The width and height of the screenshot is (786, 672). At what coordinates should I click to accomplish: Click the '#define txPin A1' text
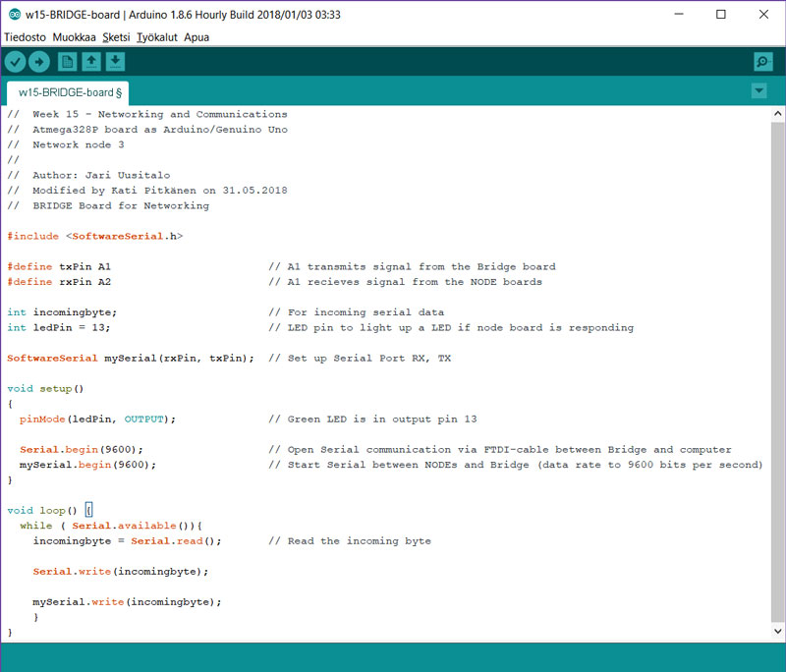pyautogui.click(x=59, y=266)
